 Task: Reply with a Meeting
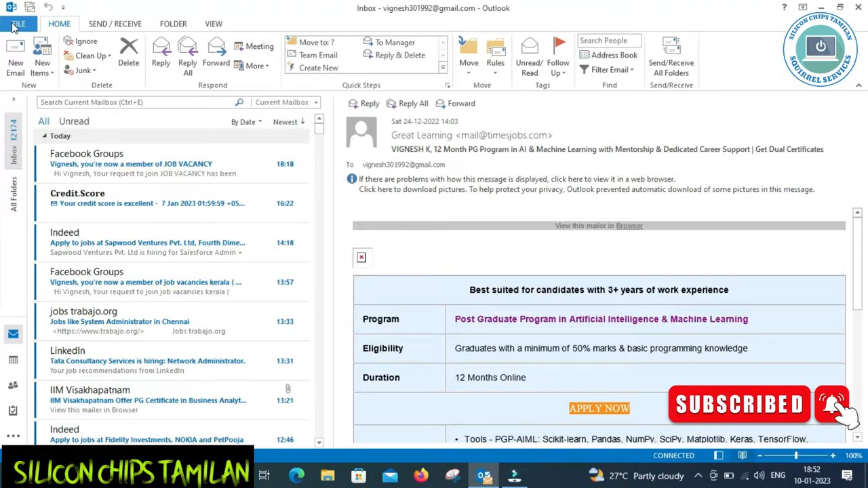pyautogui.click(x=254, y=46)
